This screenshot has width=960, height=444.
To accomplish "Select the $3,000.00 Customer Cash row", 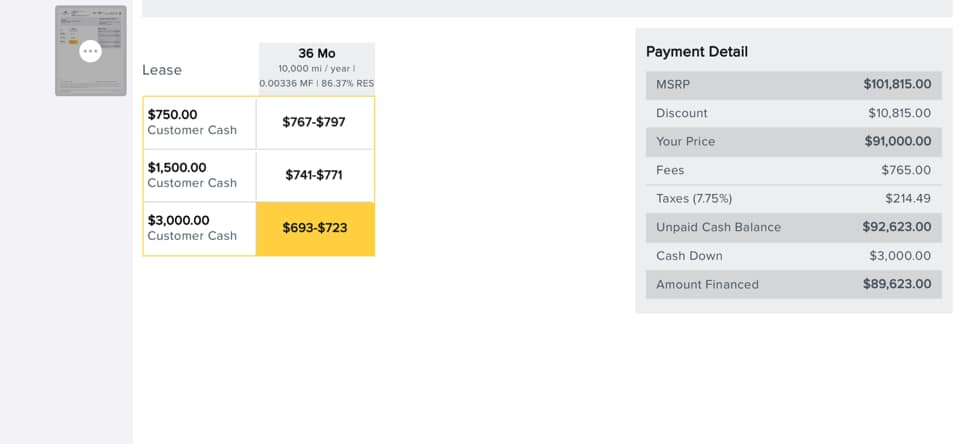I will click(x=199, y=228).
